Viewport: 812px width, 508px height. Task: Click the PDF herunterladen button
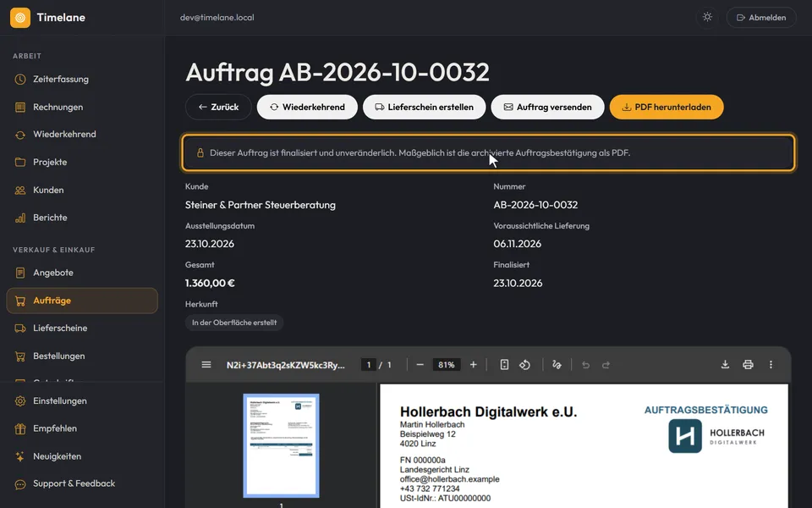pos(667,107)
